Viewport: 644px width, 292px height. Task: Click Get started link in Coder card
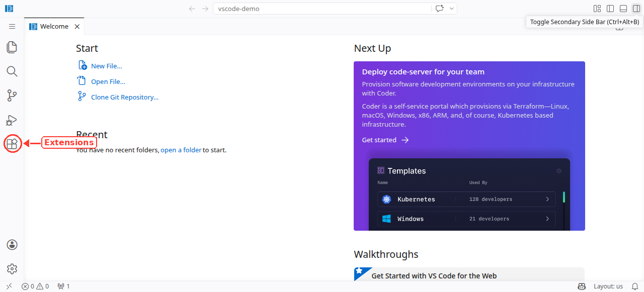click(x=385, y=140)
